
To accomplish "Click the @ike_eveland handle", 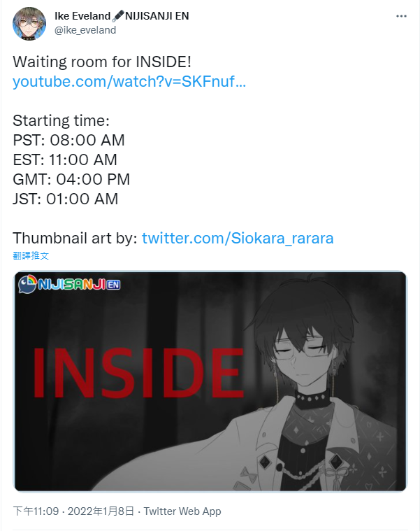I will point(85,30).
